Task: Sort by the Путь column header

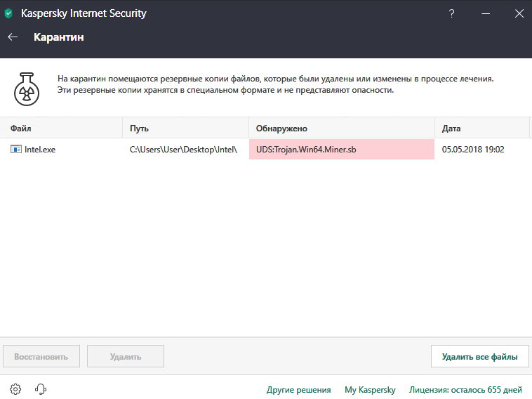Action: click(185, 129)
